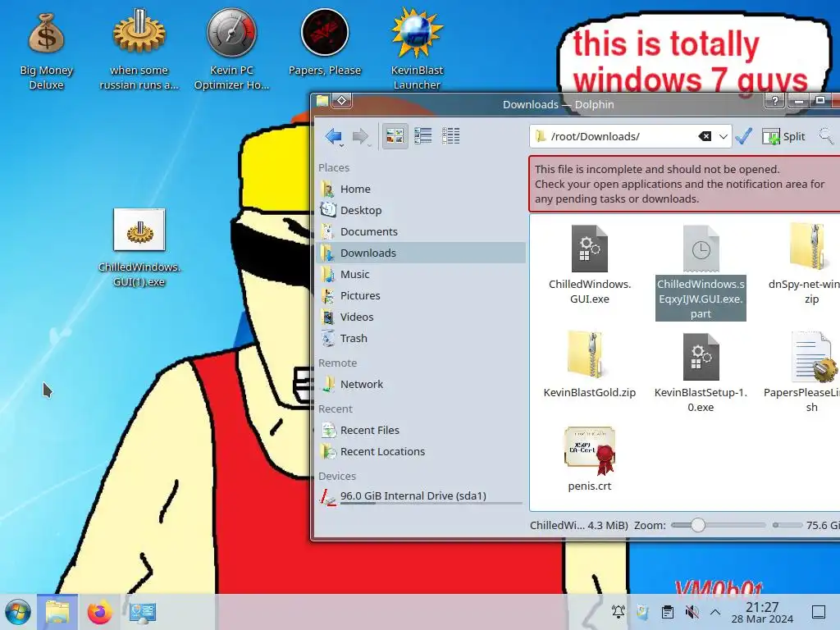The image size is (840, 630).
Task: Click the Dolphin help question-mark button
Action: point(774,101)
